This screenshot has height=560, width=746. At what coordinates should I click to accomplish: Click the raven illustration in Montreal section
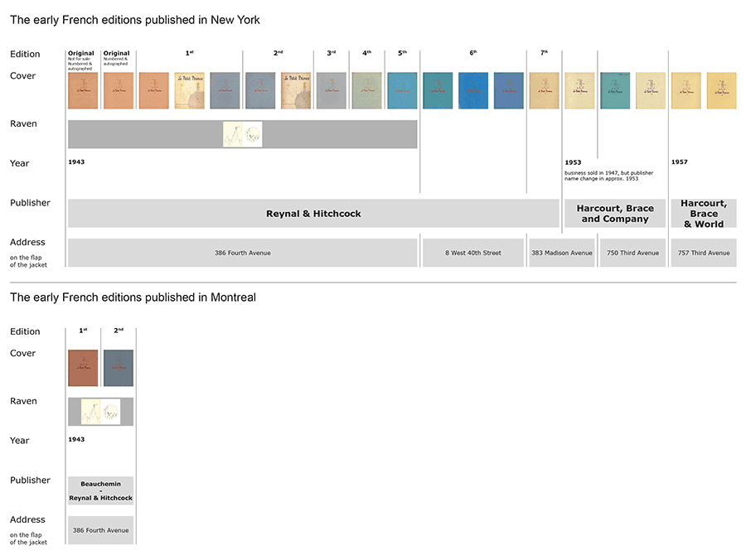[x=100, y=412]
